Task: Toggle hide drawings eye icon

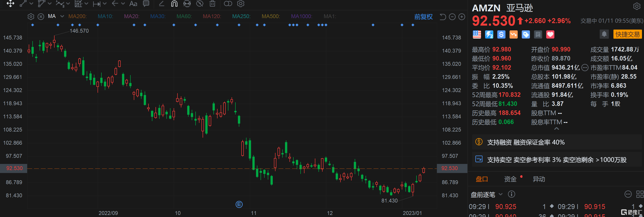Action: coord(199,3)
